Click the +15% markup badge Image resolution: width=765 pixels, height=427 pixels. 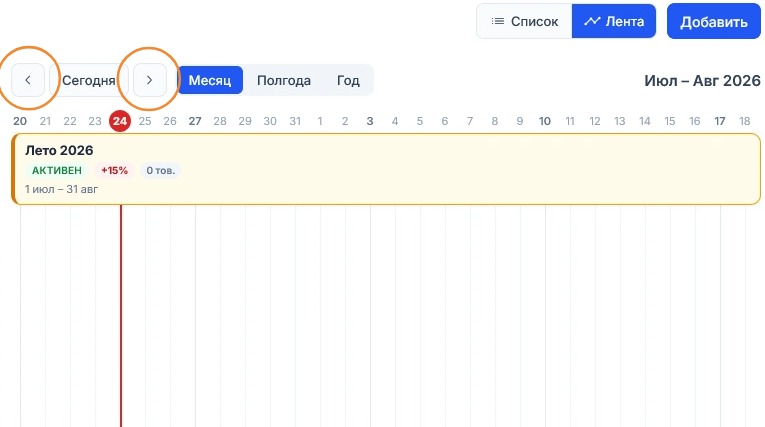click(x=114, y=170)
